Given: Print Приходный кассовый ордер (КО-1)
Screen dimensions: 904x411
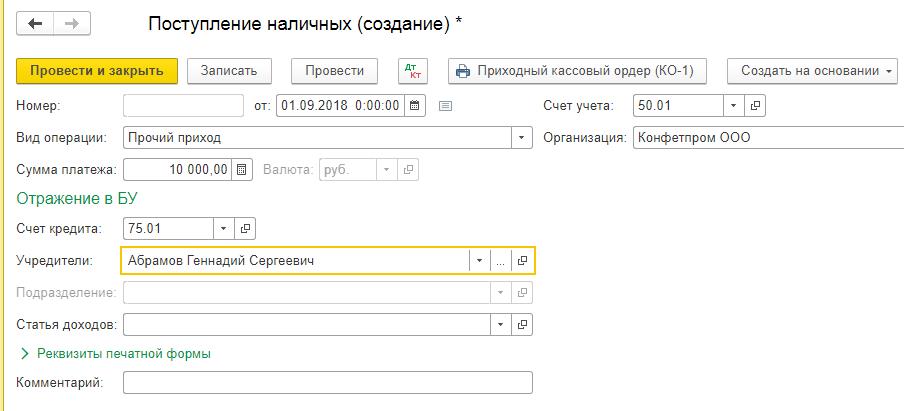Looking at the screenshot, I should click(x=578, y=71).
